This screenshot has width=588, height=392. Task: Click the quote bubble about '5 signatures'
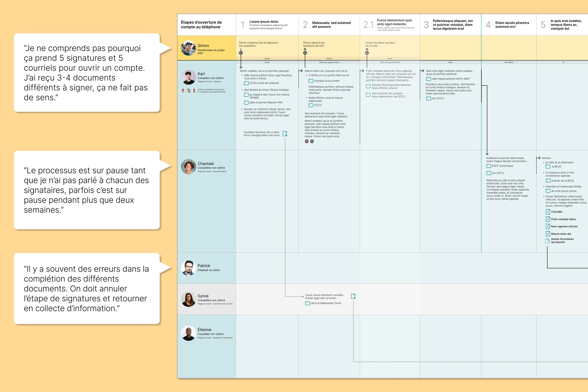87,72
